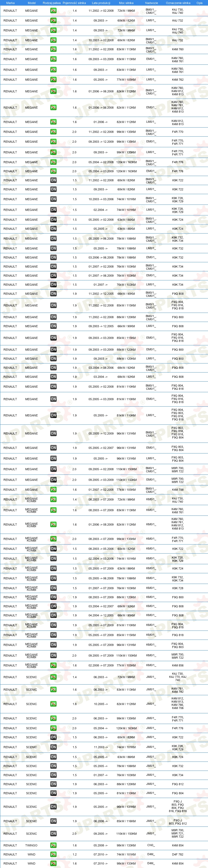The width and height of the screenshot is (208, 868).
Task: Click petrol icon in SCENIC 1.4 72kW row
Action: point(53,677)
